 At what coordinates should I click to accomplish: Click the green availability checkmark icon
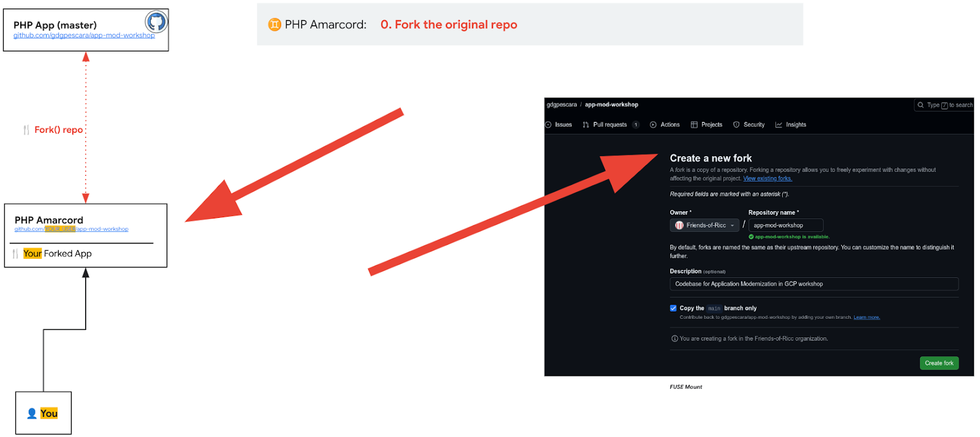[x=751, y=237]
